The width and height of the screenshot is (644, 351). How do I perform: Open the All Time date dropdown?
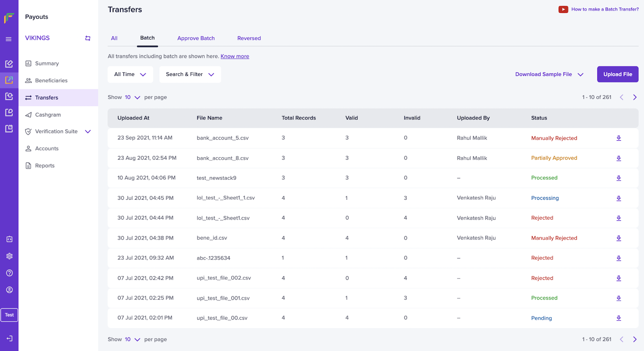(x=130, y=74)
